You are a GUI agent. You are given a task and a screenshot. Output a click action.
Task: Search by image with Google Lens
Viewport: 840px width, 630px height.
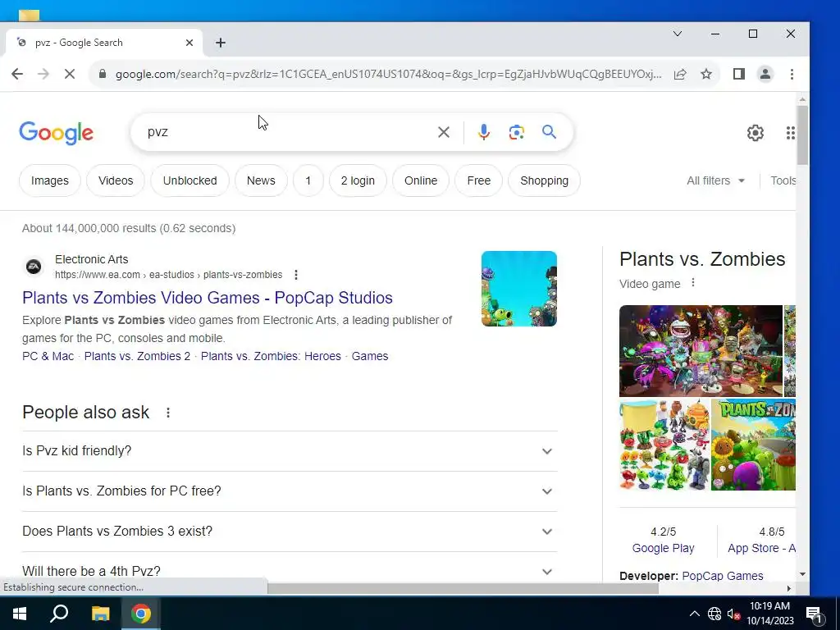click(x=517, y=132)
